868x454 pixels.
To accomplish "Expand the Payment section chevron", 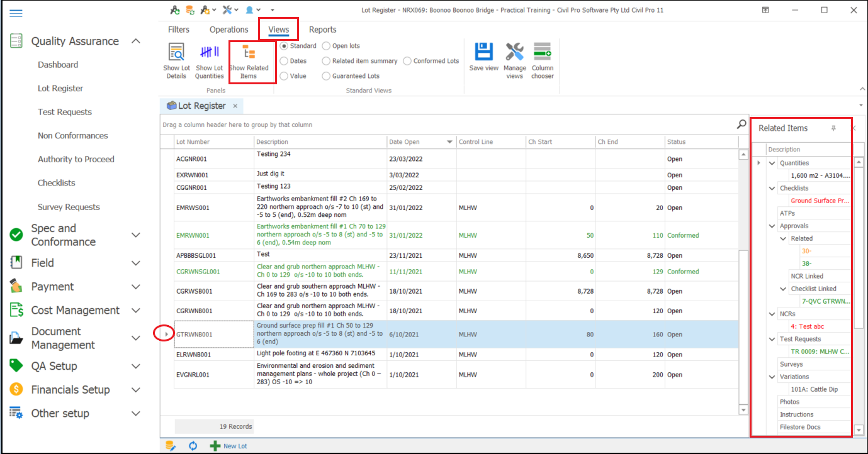I will click(135, 287).
